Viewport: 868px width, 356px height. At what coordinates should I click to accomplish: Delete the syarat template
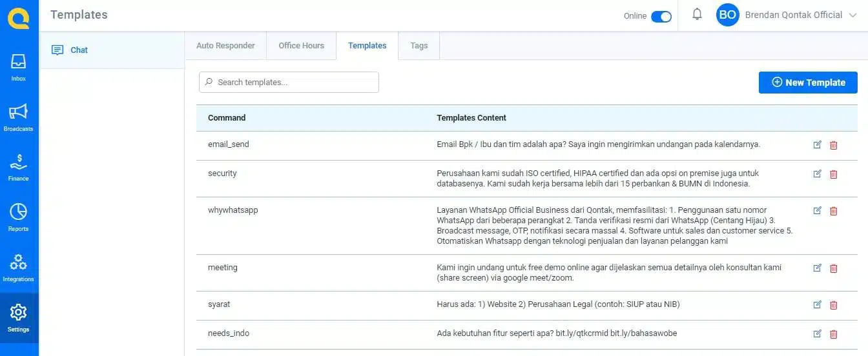[x=833, y=304]
